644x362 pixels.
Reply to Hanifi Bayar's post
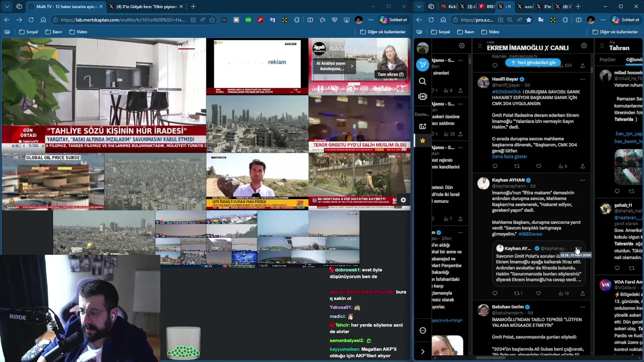(495, 166)
